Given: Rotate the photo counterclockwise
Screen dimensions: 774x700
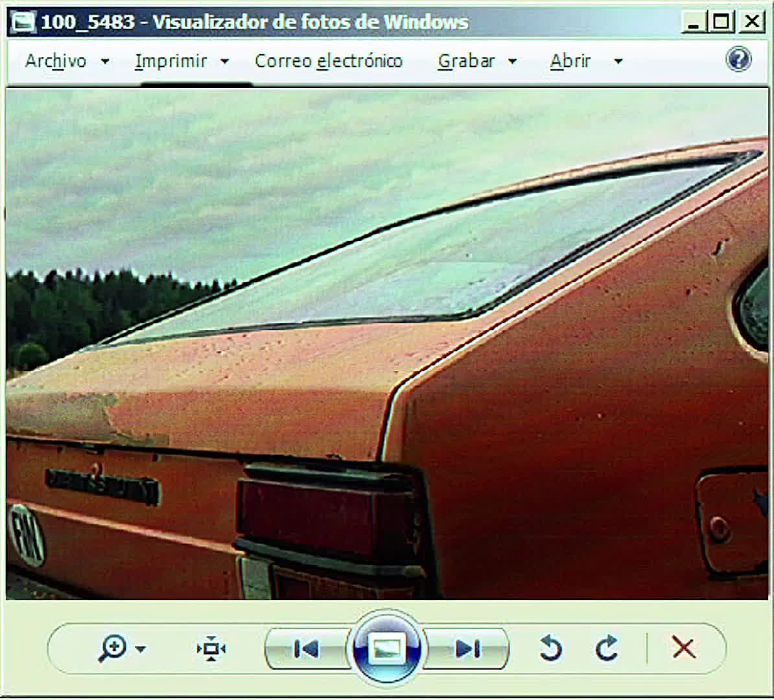Looking at the screenshot, I should [550, 648].
